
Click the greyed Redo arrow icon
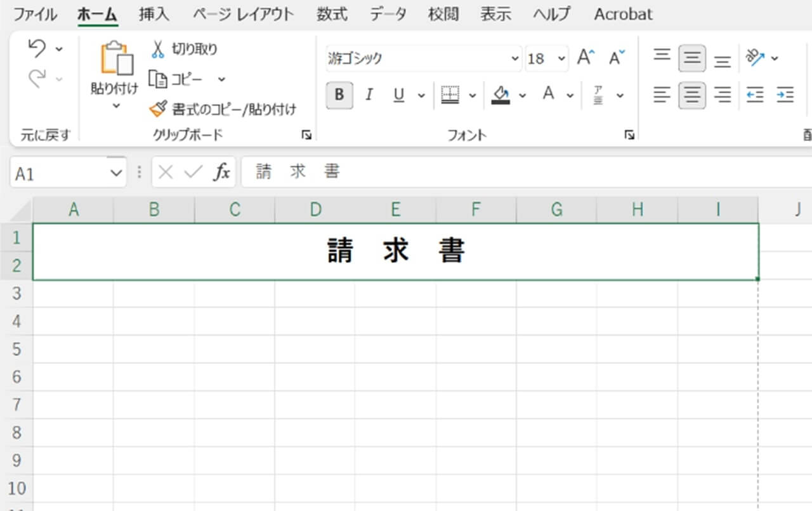coord(37,78)
